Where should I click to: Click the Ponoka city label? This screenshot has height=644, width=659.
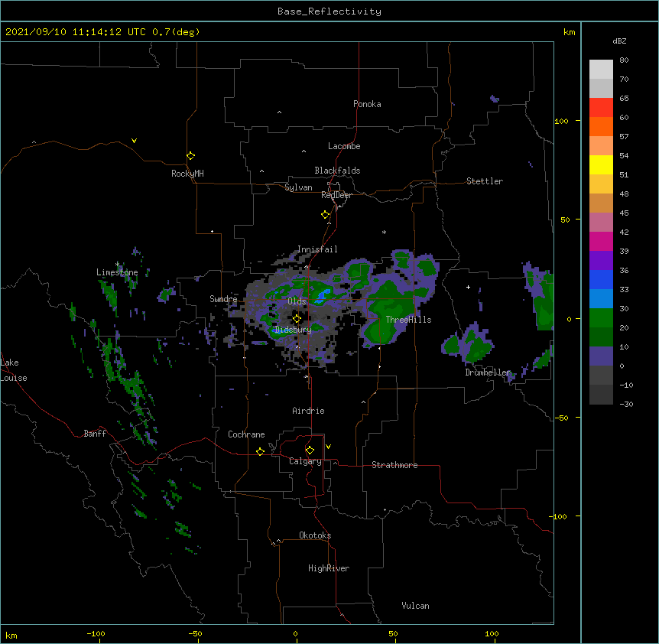[x=367, y=104]
